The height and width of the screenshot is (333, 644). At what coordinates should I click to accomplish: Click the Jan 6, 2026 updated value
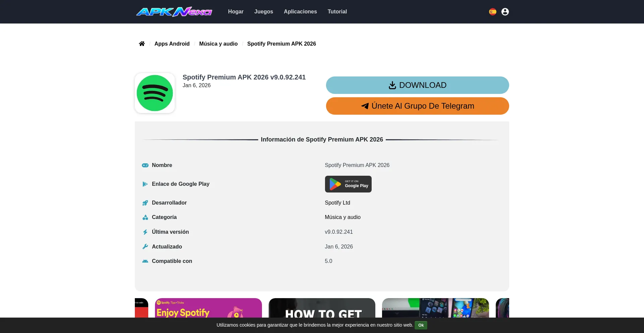pyautogui.click(x=339, y=246)
